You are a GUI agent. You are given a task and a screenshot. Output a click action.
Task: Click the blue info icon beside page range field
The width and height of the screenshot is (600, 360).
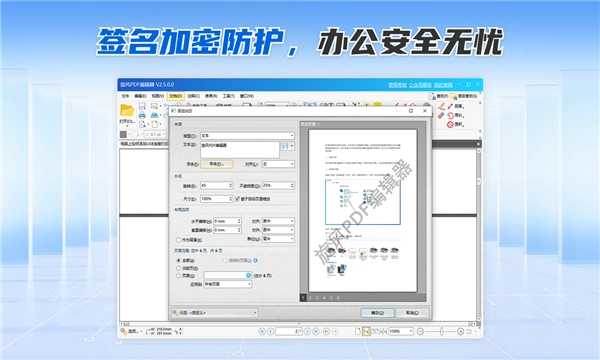coord(248,275)
